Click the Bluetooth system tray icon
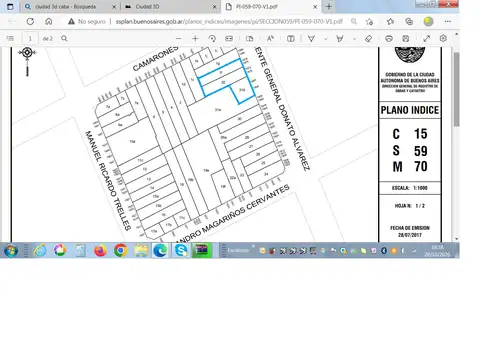 tap(384, 251)
